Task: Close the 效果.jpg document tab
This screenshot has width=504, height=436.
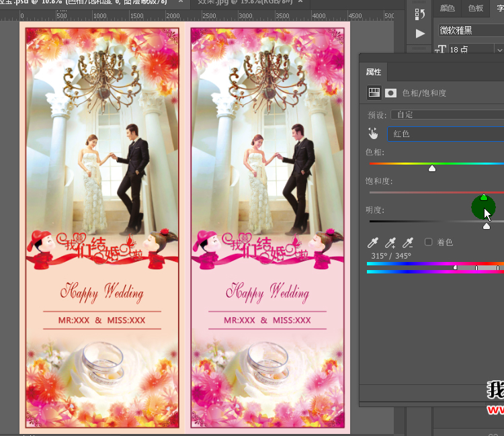Action: click(300, 1)
